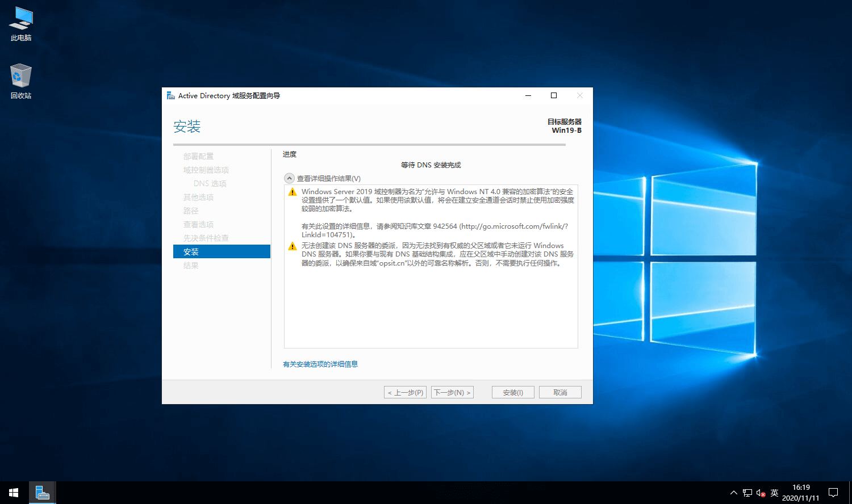Open the notification center icon
Image resolution: width=852 pixels, height=504 pixels.
(833, 493)
